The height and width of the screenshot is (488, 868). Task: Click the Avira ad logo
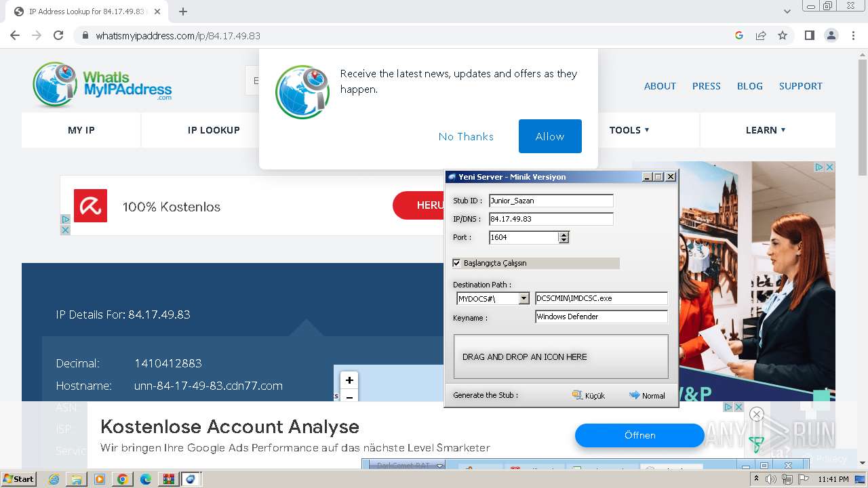pyautogui.click(x=90, y=205)
